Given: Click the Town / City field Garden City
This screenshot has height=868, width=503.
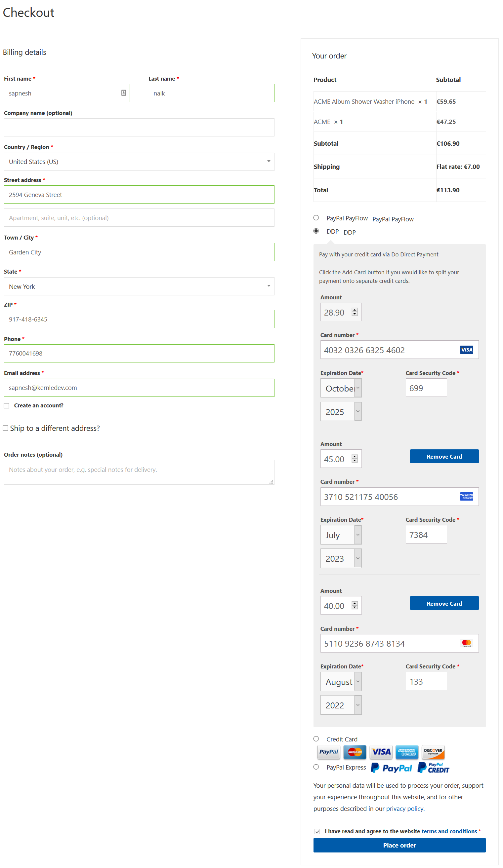Looking at the screenshot, I should pos(139,252).
